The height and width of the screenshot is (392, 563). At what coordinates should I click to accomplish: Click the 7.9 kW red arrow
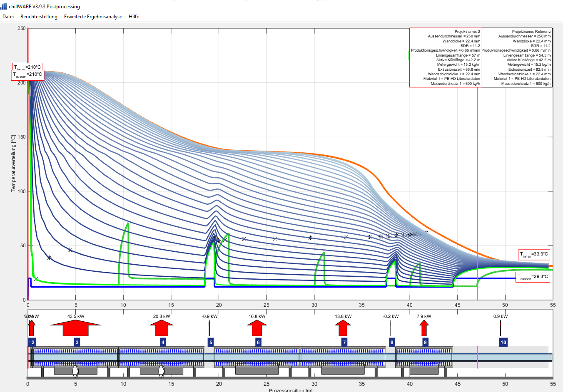tap(424, 328)
